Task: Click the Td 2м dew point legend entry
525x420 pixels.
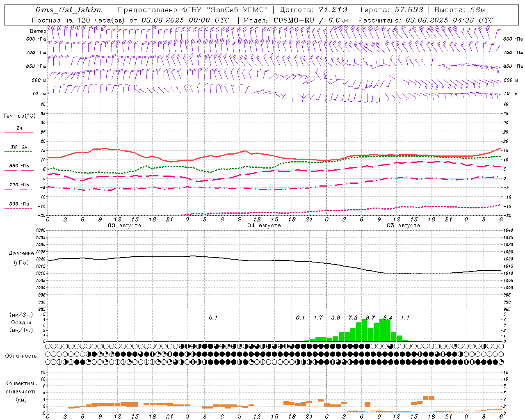Action: coord(19,147)
